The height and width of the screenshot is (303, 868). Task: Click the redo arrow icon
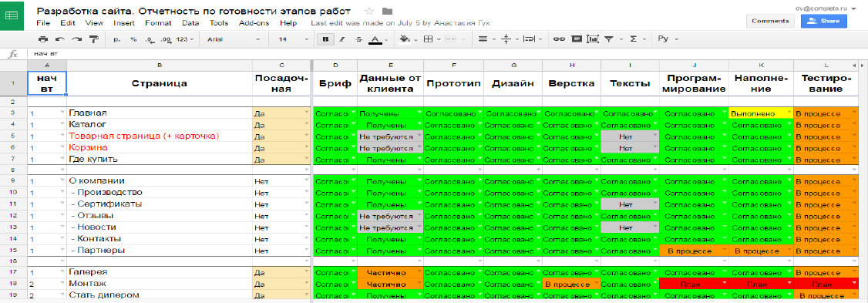pyautogui.click(x=76, y=39)
